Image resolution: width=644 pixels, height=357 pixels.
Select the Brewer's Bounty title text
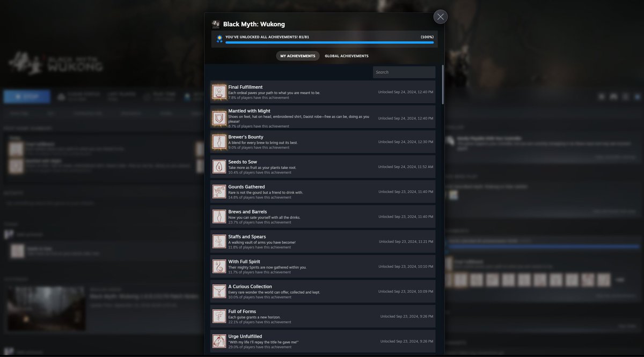pos(246,137)
